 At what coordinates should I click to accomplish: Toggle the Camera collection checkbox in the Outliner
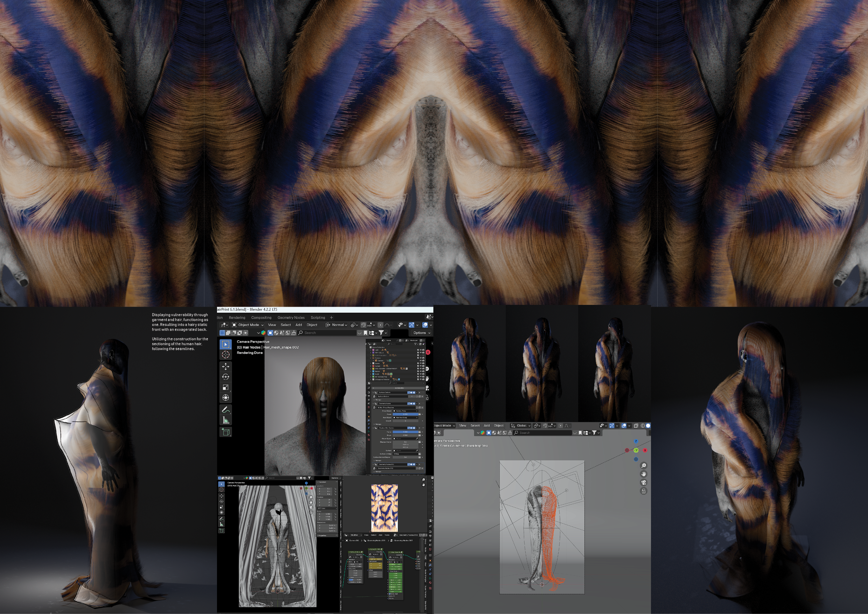418,358
